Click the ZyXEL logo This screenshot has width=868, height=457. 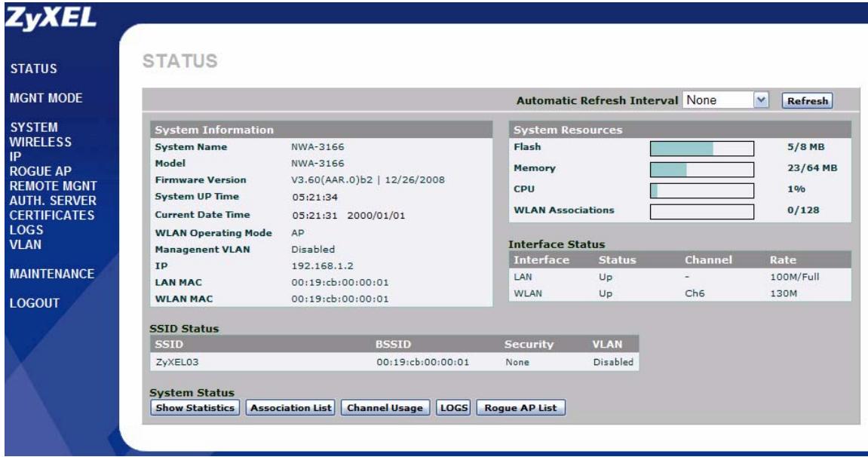tap(51, 19)
